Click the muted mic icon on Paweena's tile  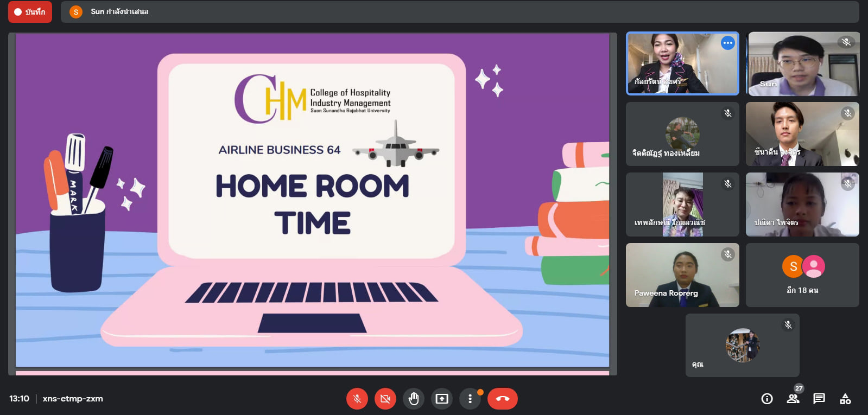(727, 254)
